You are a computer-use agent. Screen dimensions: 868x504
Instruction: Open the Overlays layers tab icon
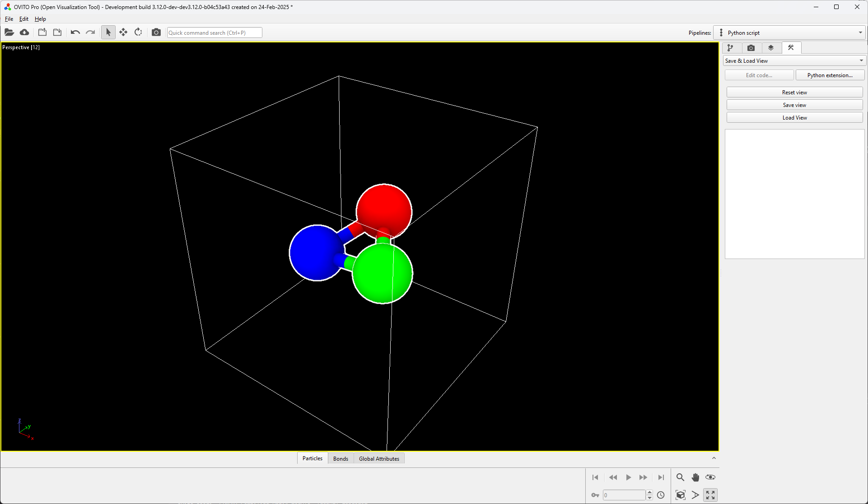(x=771, y=48)
